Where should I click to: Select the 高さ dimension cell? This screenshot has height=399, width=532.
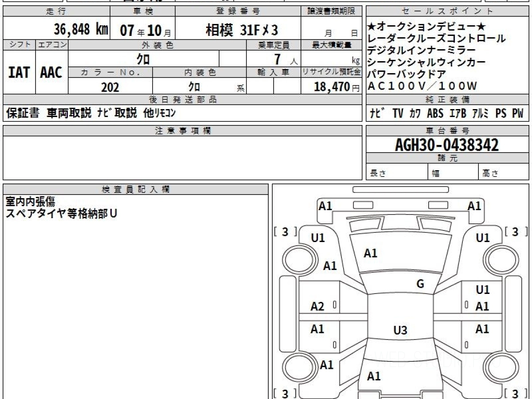pos(504,172)
